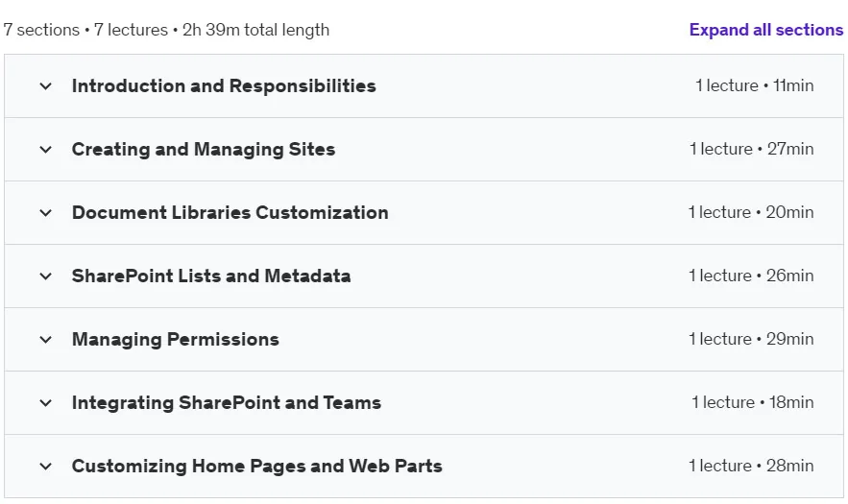This screenshot has height=504, width=848.
Task: Expand the Customizing Home Pages chevron
Action: pos(46,467)
